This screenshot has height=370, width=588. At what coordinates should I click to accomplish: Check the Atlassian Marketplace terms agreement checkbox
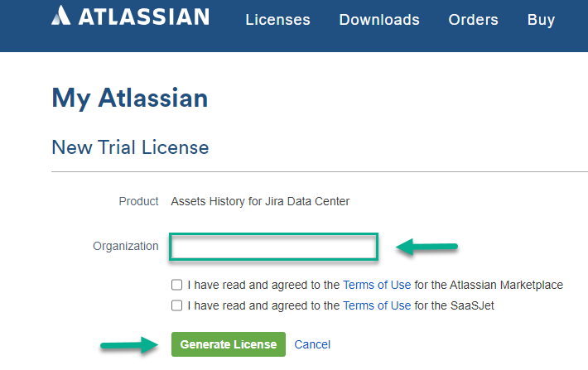pos(177,285)
